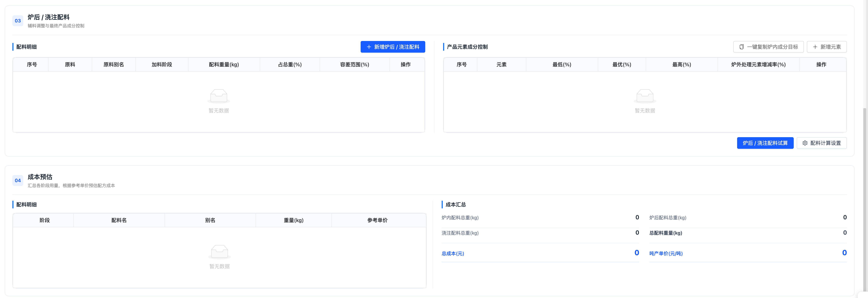The width and height of the screenshot is (868, 298).
Task: Click empty-data icon in 产品元素成分控制 table
Action: point(645,96)
